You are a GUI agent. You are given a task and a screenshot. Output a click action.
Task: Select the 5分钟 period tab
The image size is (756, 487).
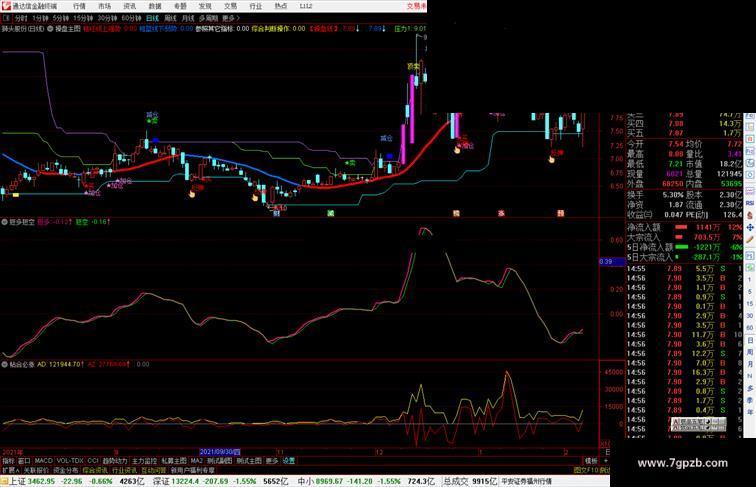pyautogui.click(x=61, y=18)
